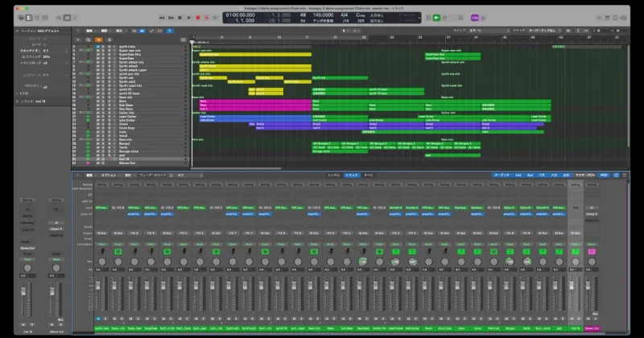Click the Stop transport button
644x338 pixels.
coord(180,18)
